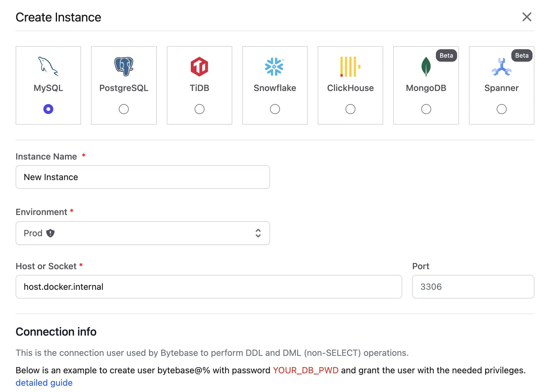Click the red TiDB logo
Image resolution: width=550 pixels, height=392 pixels.
[x=199, y=66]
